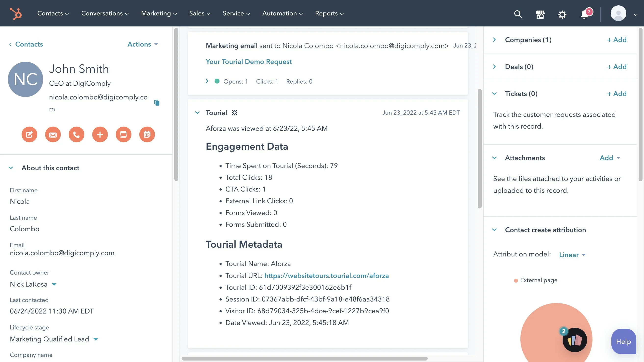Open the Conversations menu

105,13
